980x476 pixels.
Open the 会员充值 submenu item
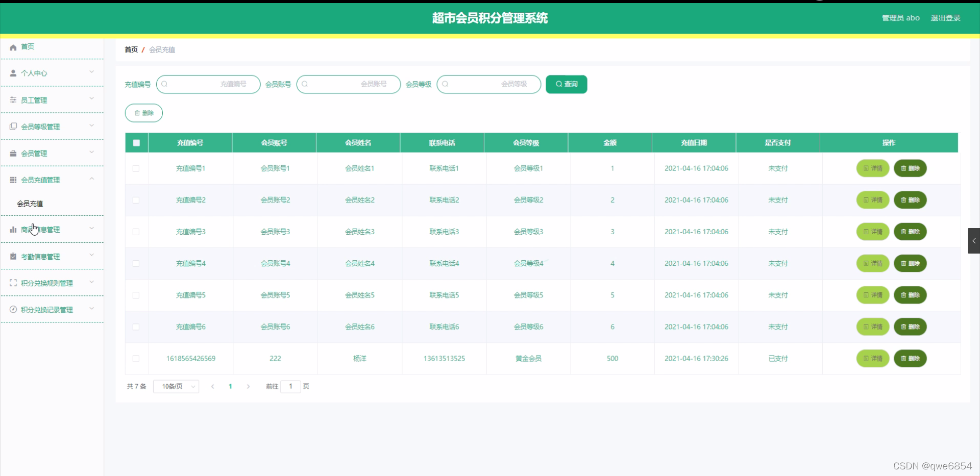point(29,203)
